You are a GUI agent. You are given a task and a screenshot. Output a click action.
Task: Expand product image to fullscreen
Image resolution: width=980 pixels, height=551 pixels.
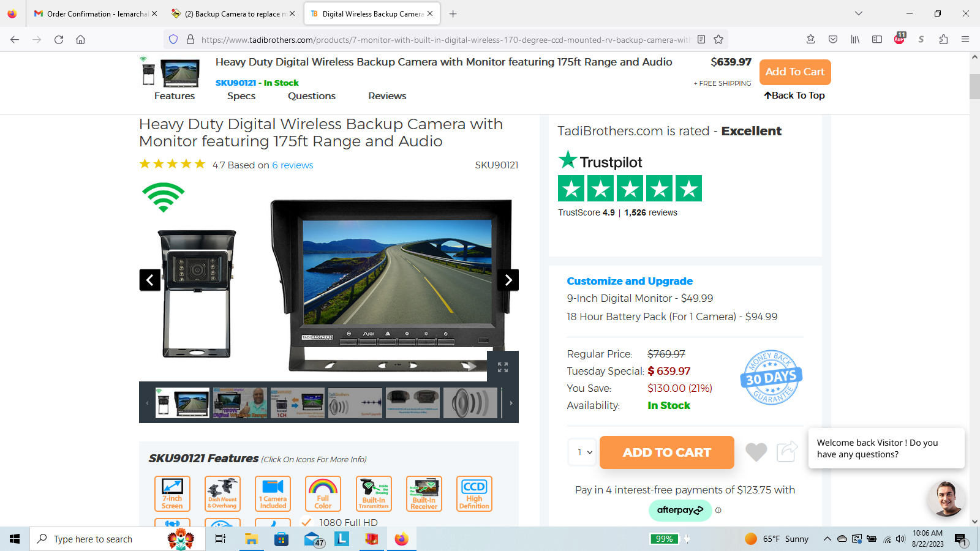tap(503, 367)
